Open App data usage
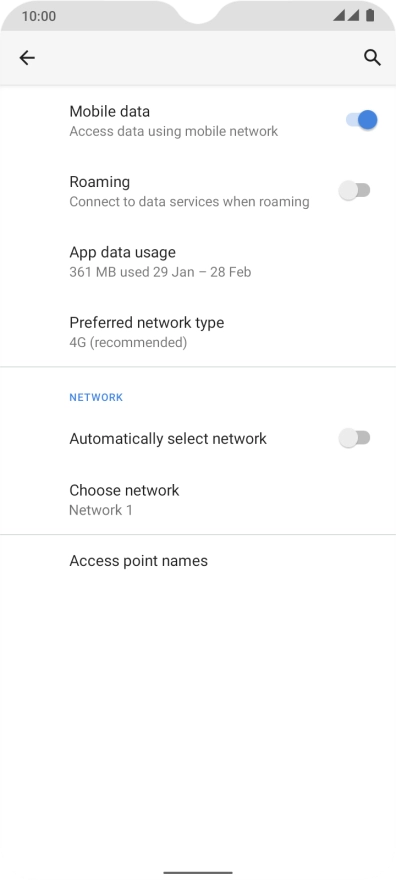This screenshot has height=880, width=396. pyautogui.click(x=198, y=262)
